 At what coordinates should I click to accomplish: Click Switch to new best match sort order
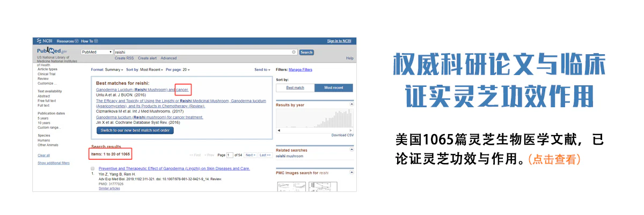(x=135, y=130)
